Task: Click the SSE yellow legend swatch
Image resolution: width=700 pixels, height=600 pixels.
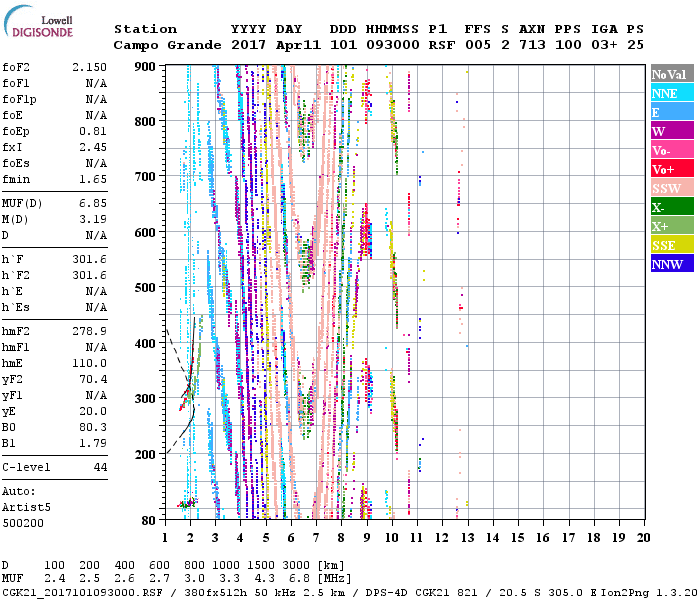Action: point(670,245)
